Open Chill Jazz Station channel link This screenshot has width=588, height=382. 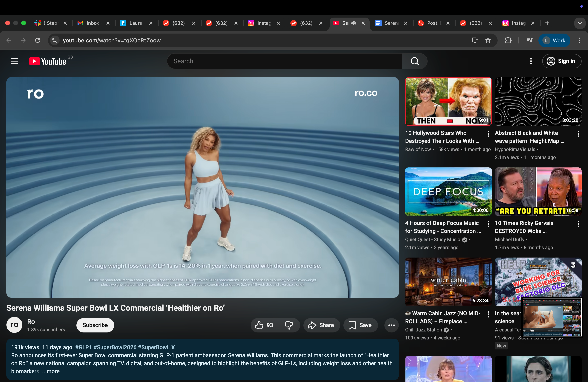pyautogui.click(x=423, y=330)
